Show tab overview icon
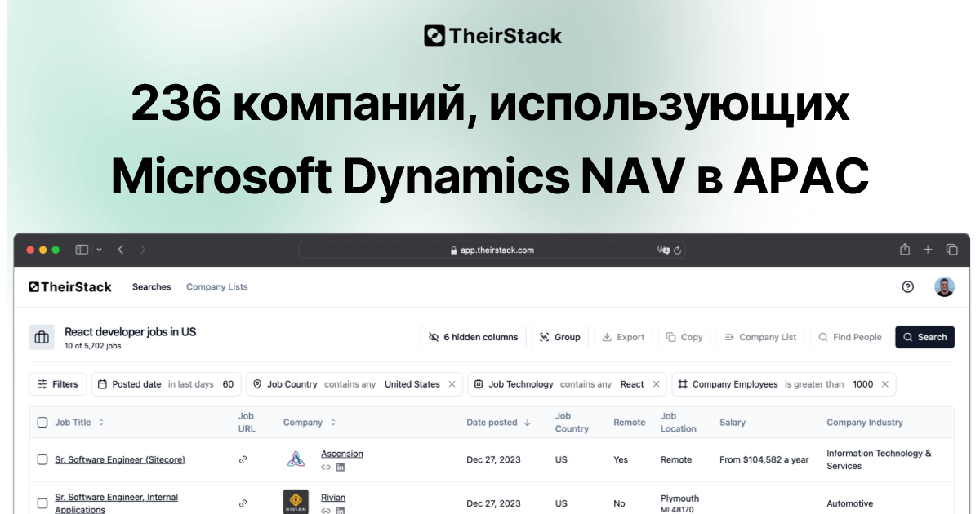The image size is (980, 514). [x=951, y=250]
